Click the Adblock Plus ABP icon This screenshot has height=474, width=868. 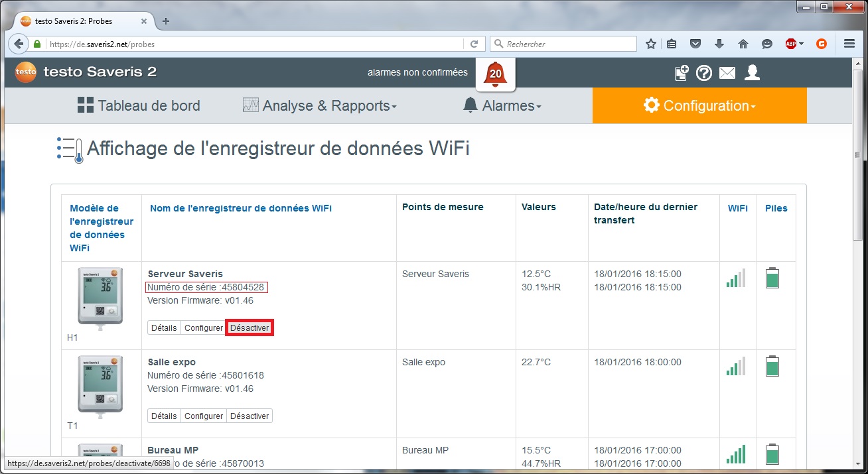[791, 44]
